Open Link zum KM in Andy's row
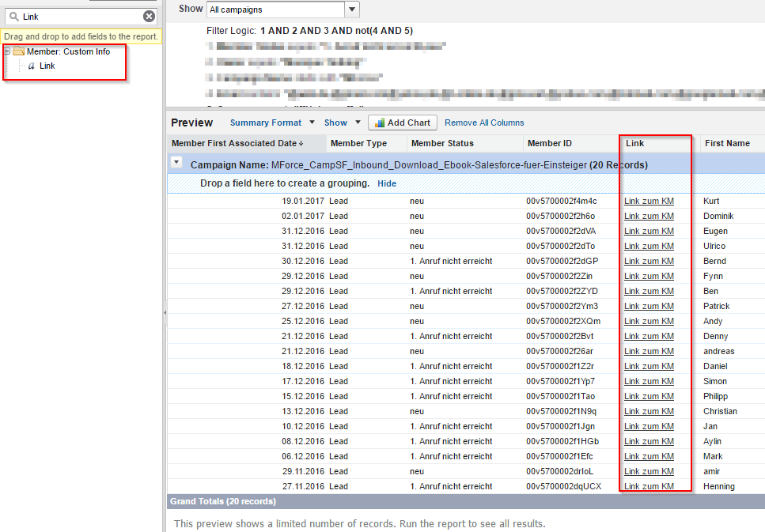The image size is (765, 532). pyautogui.click(x=649, y=322)
